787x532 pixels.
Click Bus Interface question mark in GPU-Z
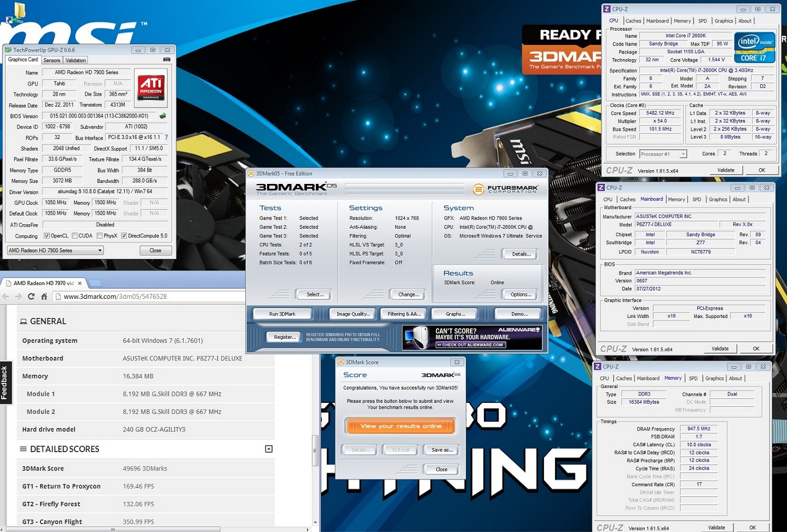166,137
